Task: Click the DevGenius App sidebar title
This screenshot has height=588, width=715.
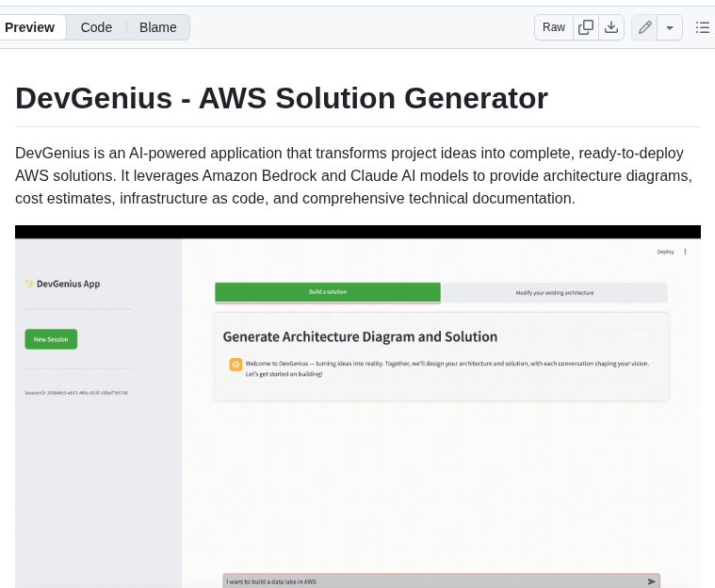Action: point(63,284)
